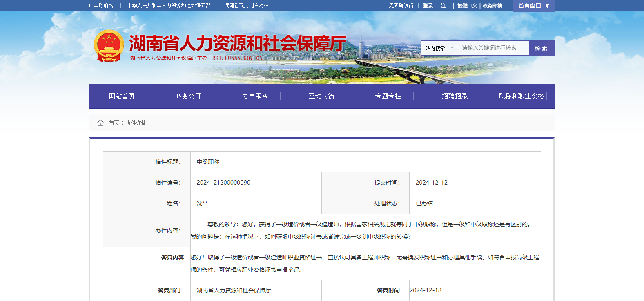Screen dimensions: 644x301
Task: Click the 登录 login link
Action: [x=428, y=5]
